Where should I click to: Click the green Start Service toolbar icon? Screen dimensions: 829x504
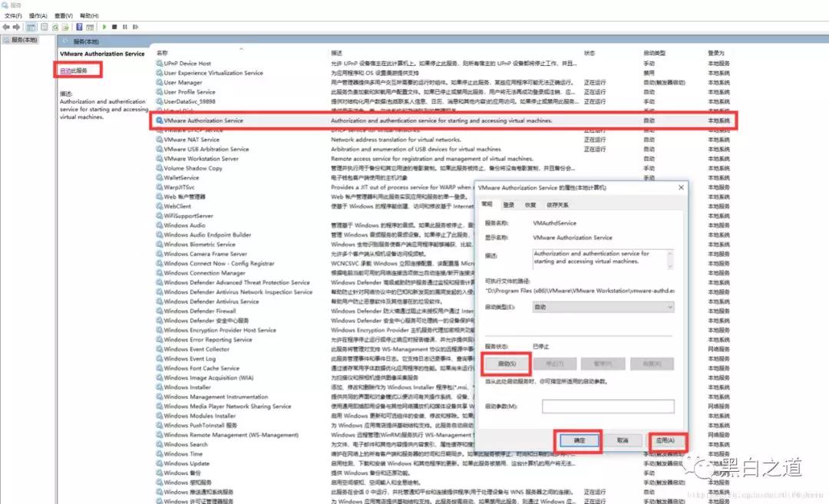click(x=104, y=27)
